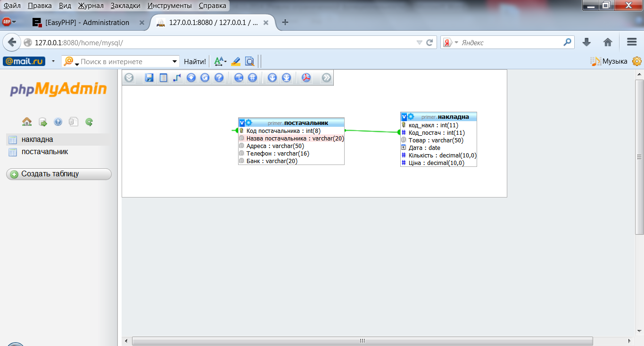Reload the page with the refresh arrow
Viewport: 644px width, 346px height.
[x=429, y=42]
